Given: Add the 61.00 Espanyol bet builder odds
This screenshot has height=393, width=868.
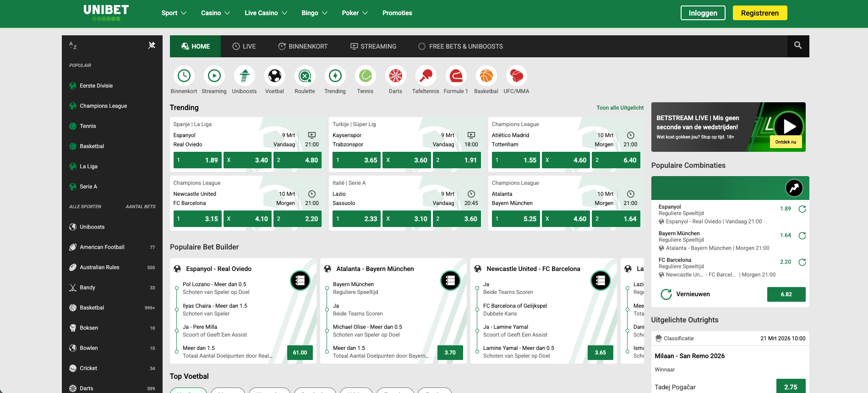Looking at the screenshot, I should [x=300, y=353].
